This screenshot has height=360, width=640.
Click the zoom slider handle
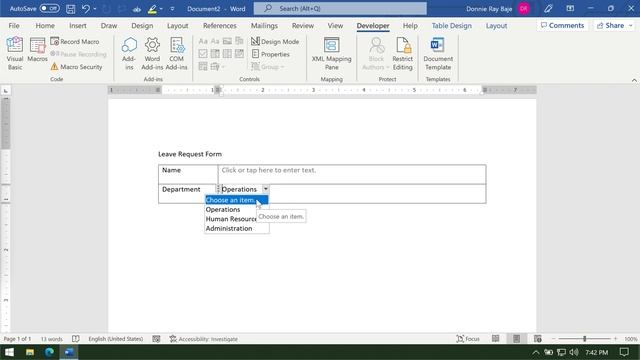(x=584, y=339)
